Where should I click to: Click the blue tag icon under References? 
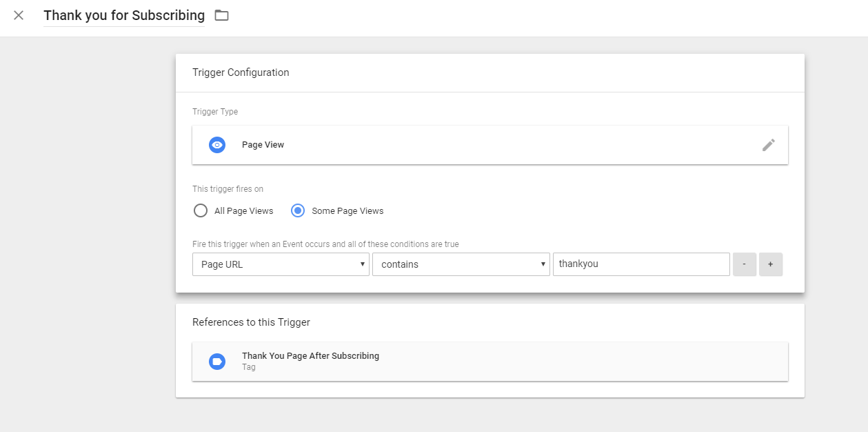(217, 362)
